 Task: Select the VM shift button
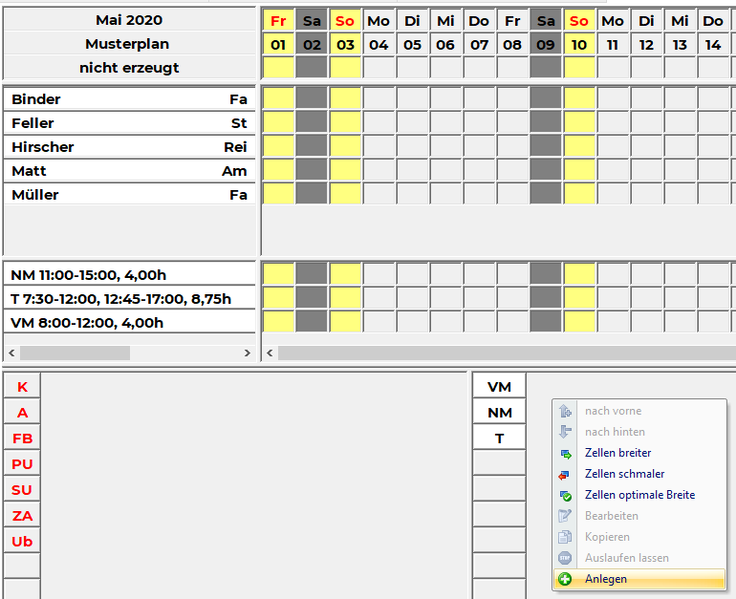(499, 387)
